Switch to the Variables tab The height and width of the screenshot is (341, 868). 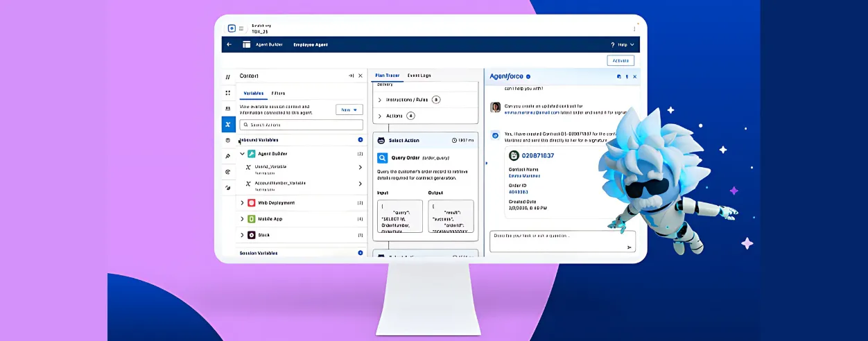(x=253, y=93)
